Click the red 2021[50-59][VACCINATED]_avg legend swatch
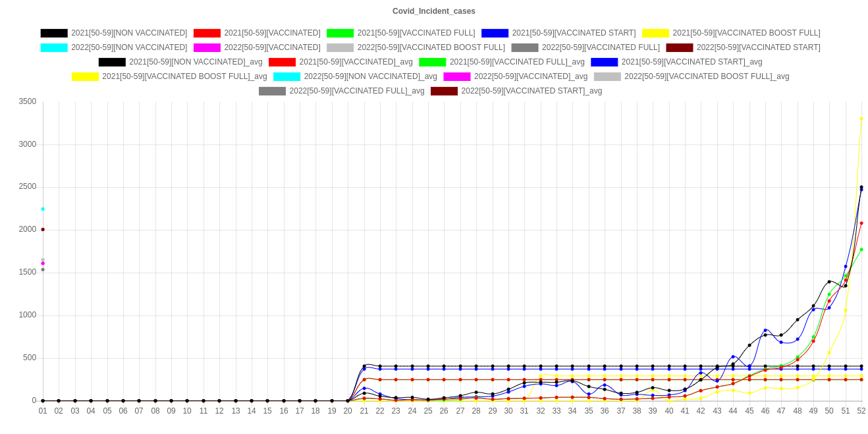This screenshot has width=868, height=434. point(283,62)
